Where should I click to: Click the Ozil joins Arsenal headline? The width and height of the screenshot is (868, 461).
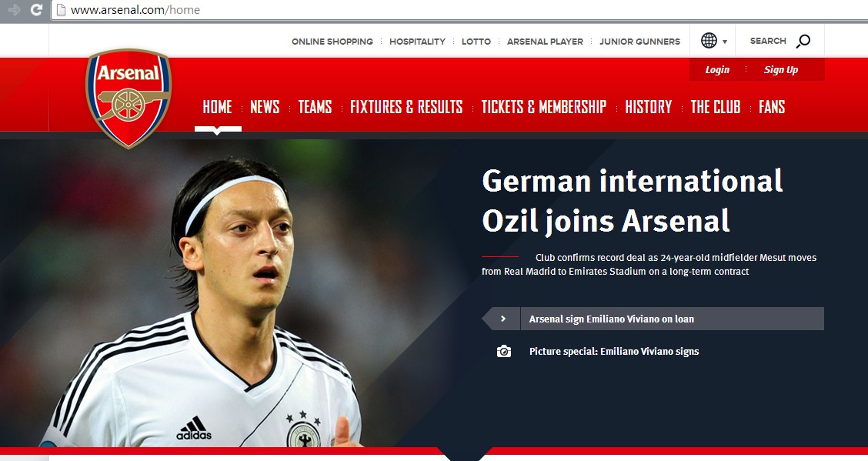pyautogui.click(x=633, y=202)
